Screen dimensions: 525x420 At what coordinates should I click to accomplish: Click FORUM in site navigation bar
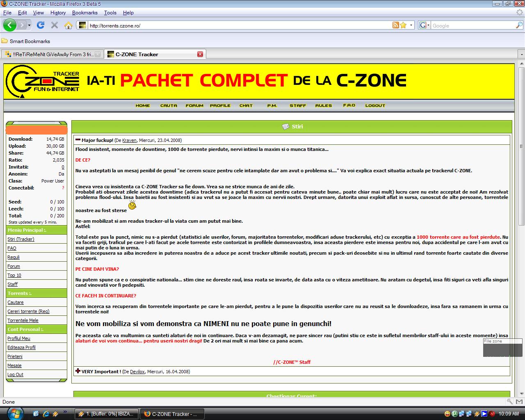point(194,105)
